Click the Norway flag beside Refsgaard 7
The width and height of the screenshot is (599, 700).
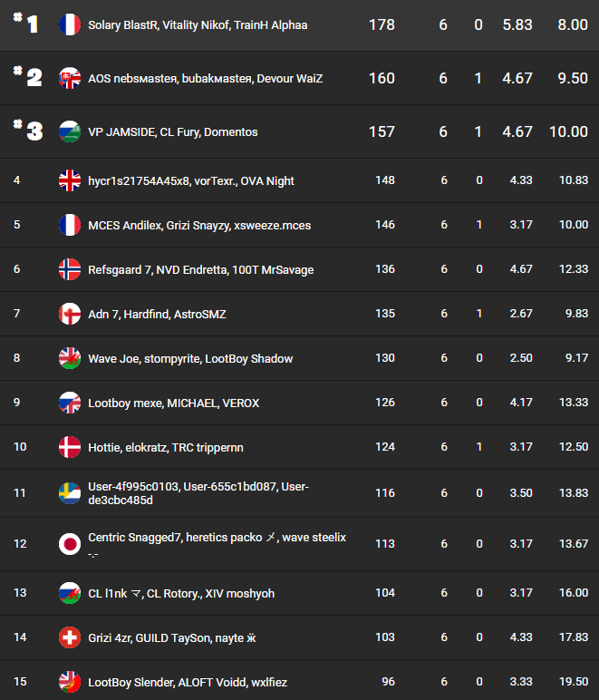click(70, 269)
